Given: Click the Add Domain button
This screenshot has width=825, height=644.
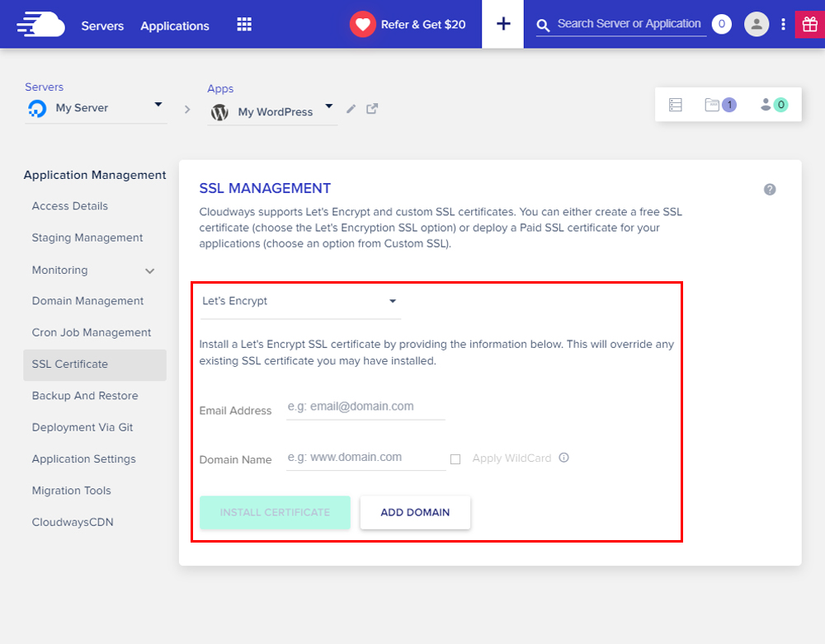Looking at the screenshot, I should coord(415,513).
